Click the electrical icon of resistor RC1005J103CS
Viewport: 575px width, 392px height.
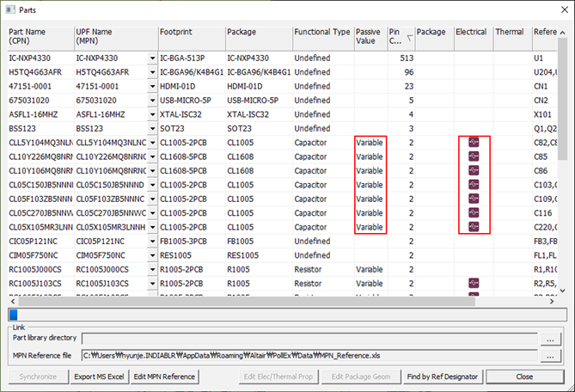(x=473, y=283)
